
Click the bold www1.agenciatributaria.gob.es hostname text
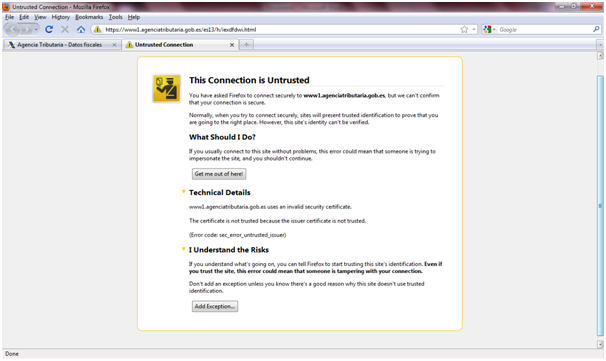(x=344, y=95)
